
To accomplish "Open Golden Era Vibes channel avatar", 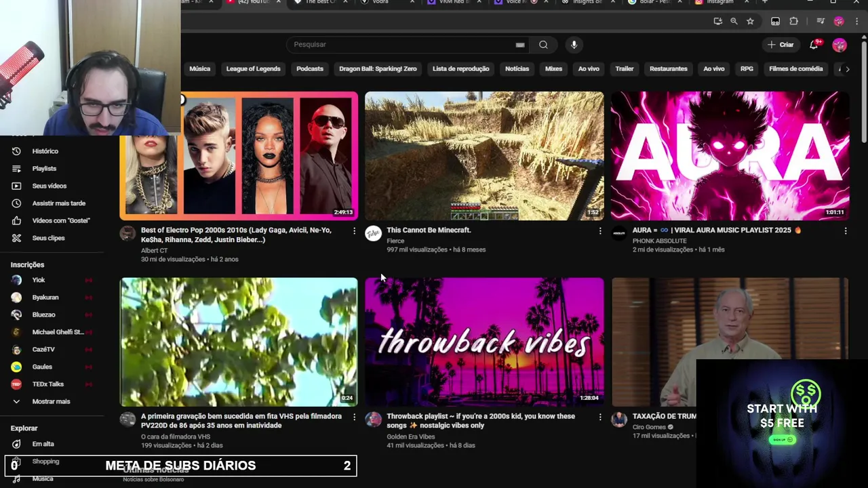I will point(373,420).
